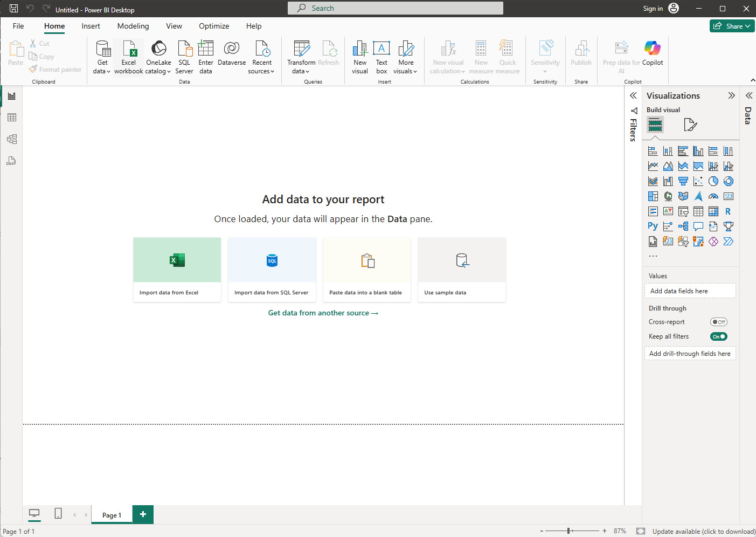Collapse the ribbon with the caret

coord(752,81)
